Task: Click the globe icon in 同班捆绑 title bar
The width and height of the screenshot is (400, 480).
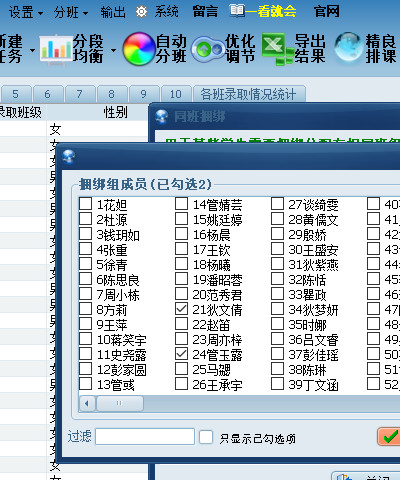Action: (162, 117)
